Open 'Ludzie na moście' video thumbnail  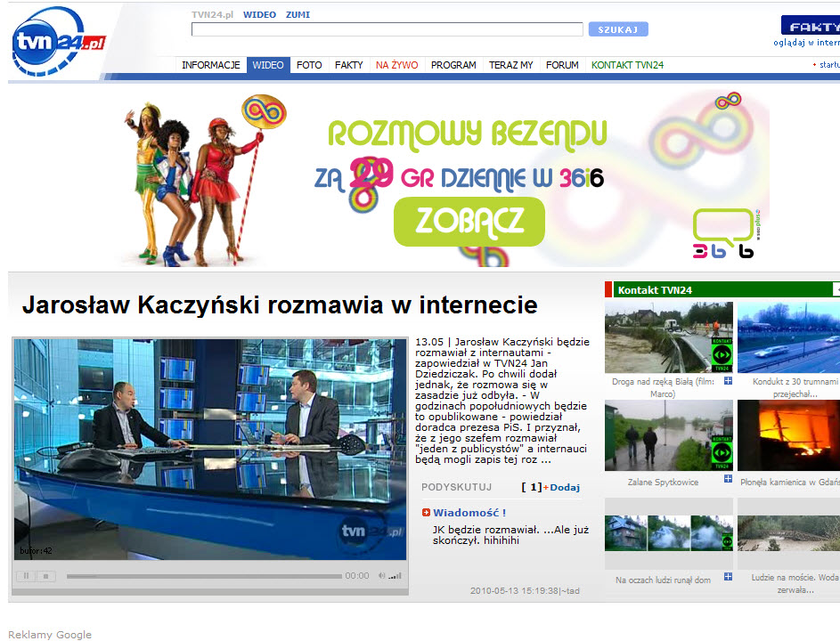point(788,533)
